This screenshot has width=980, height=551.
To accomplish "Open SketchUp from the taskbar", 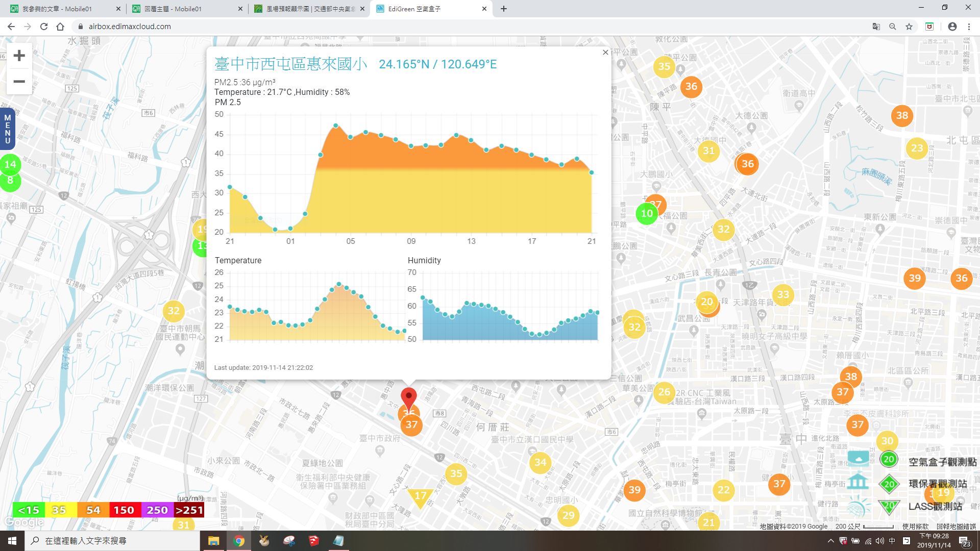I will click(x=314, y=541).
